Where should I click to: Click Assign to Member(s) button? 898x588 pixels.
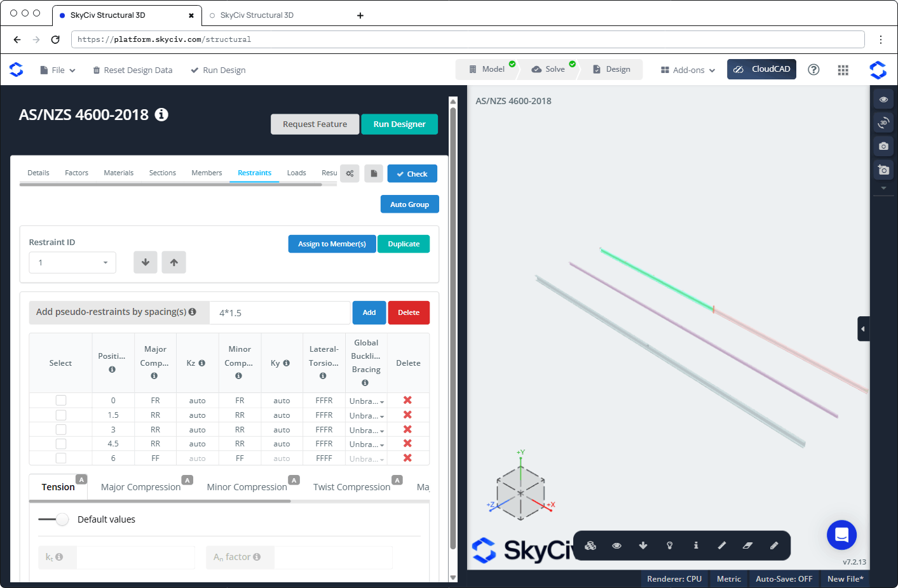click(332, 244)
